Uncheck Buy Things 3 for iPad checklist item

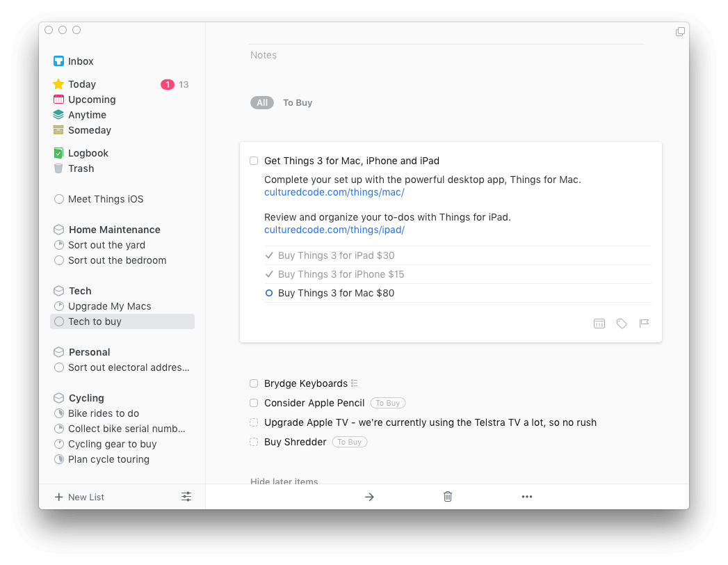coord(269,255)
